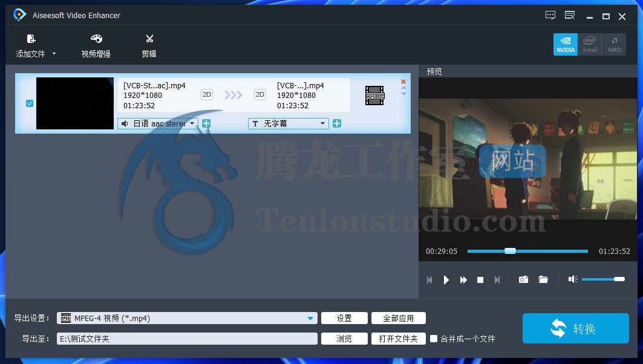
Task: Open the subtitle 无字幕 dropdown
Action: [x=289, y=123]
